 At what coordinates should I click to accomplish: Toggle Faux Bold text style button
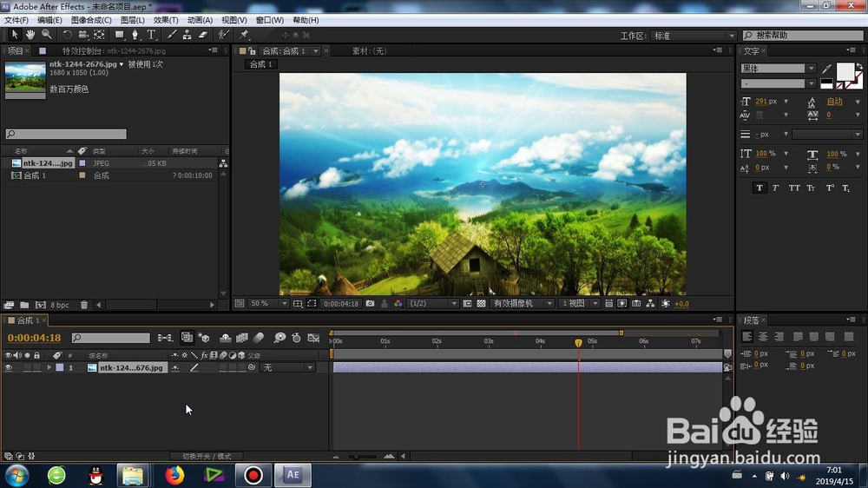tap(759, 188)
